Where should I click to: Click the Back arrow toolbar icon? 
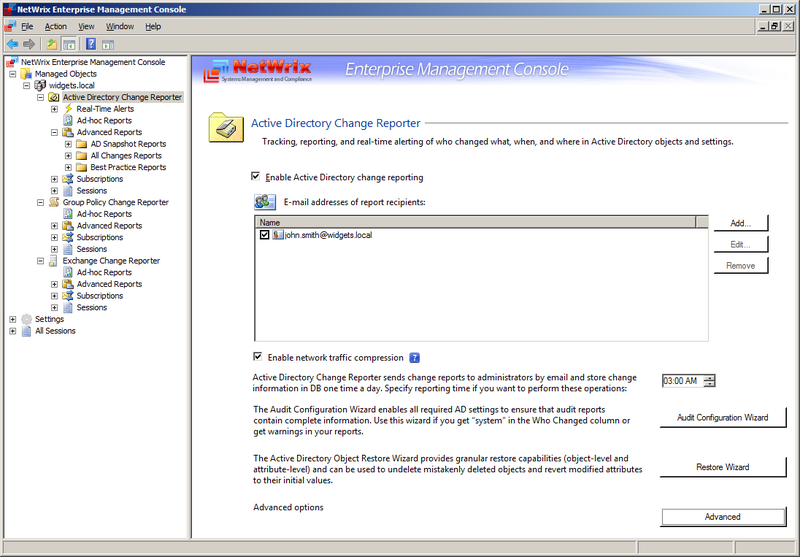pyautogui.click(x=13, y=44)
